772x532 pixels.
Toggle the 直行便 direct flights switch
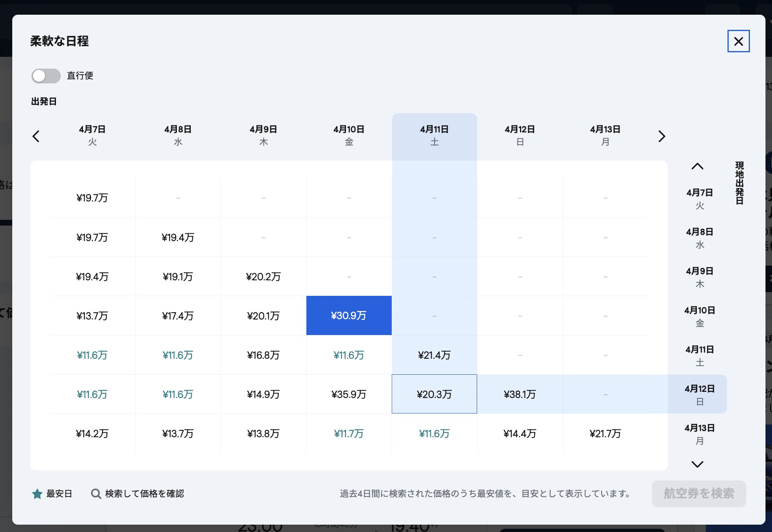(x=46, y=76)
